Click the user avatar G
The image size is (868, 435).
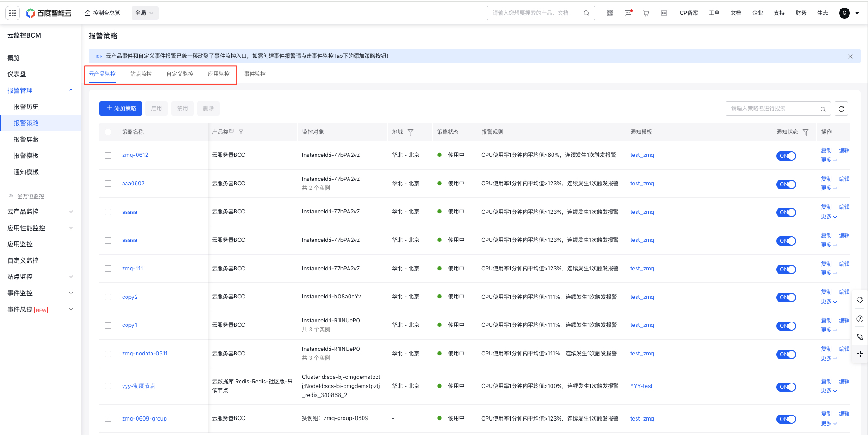[844, 13]
